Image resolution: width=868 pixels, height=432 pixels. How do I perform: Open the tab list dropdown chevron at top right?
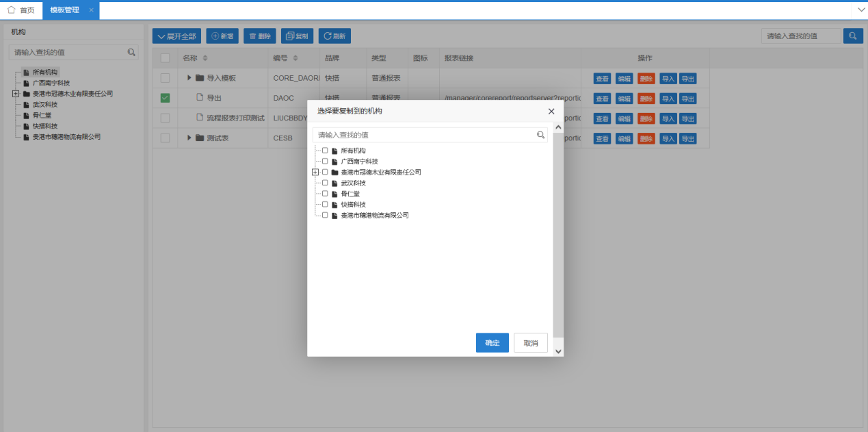tap(860, 10)
